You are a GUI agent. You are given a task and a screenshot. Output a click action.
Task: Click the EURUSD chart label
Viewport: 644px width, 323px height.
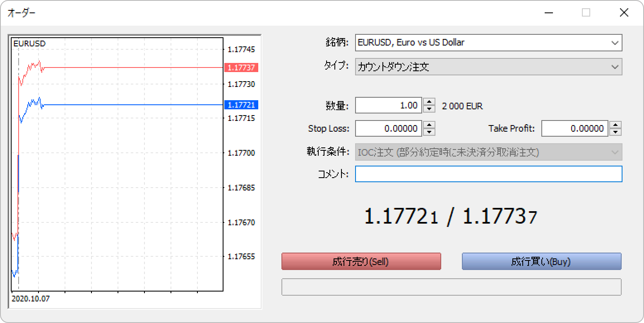tap(29, 43)
